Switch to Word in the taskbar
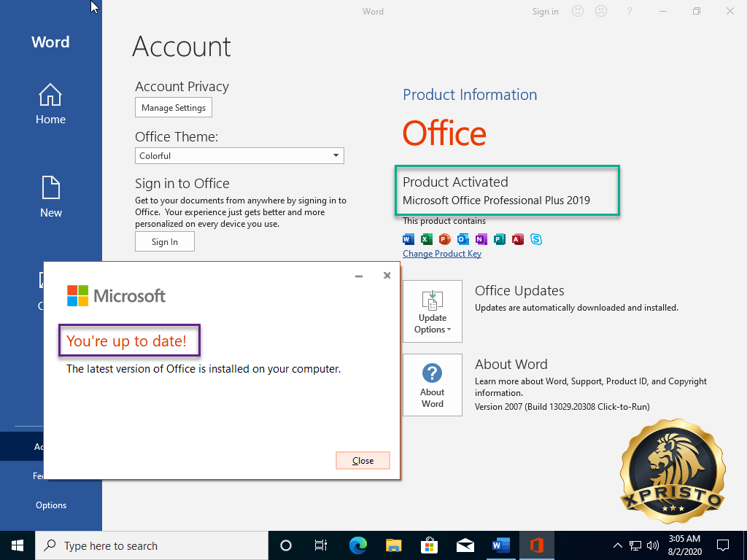Screen dimensions: 747x560 click(x=500, y=545)
